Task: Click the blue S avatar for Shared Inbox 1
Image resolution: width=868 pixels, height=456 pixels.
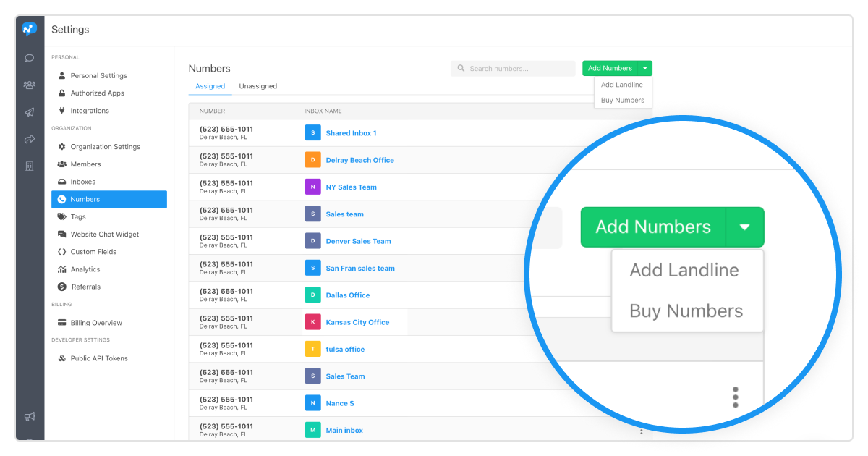Action: tap(312, 133)
